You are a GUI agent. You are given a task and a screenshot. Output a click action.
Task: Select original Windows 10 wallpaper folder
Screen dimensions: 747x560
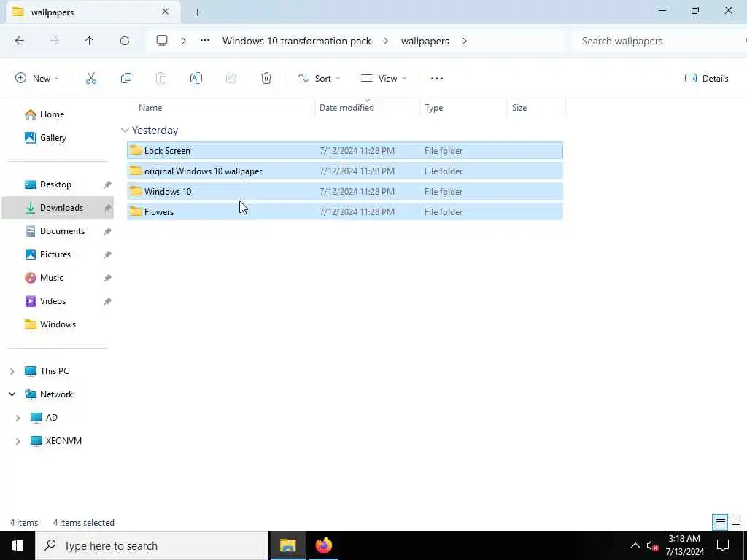tap(345, 171)
